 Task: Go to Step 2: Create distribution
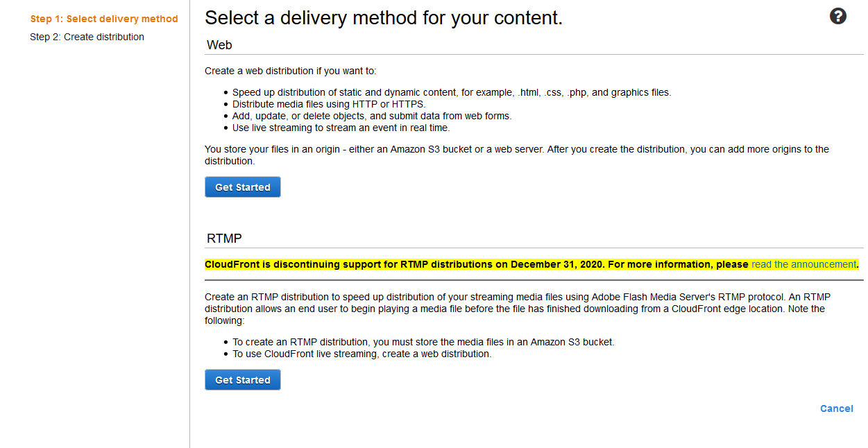[x=87, y=37]
